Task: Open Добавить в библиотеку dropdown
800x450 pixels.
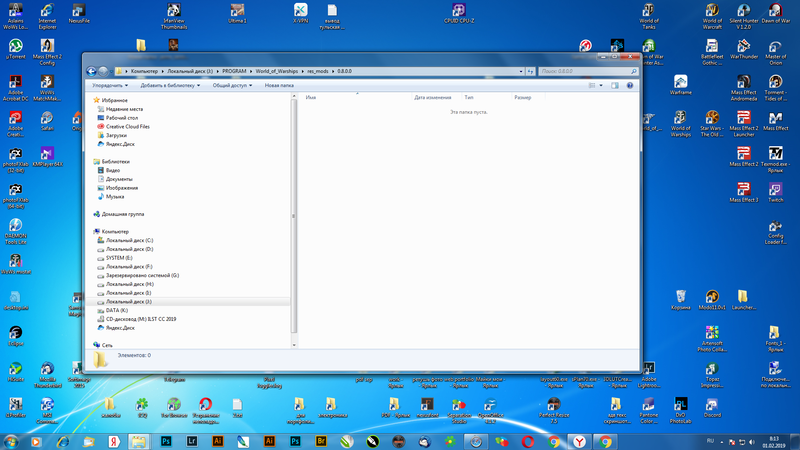Action: (x=170, y=86)
